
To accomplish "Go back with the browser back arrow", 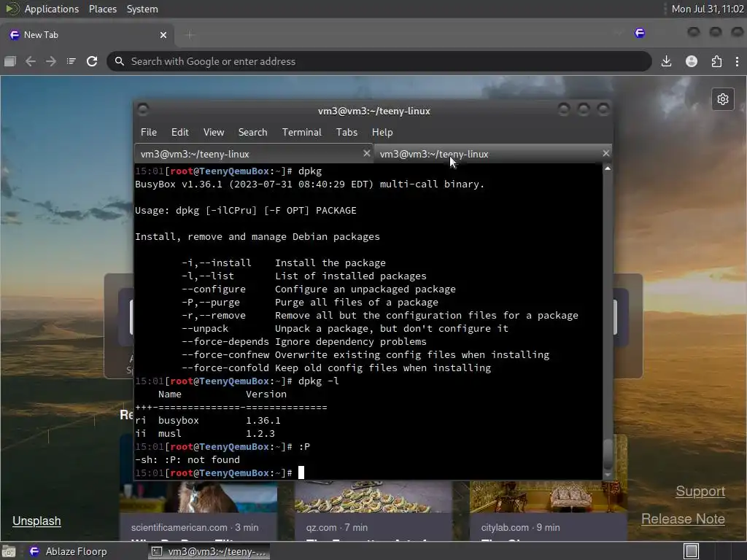I will pos(31,61).
